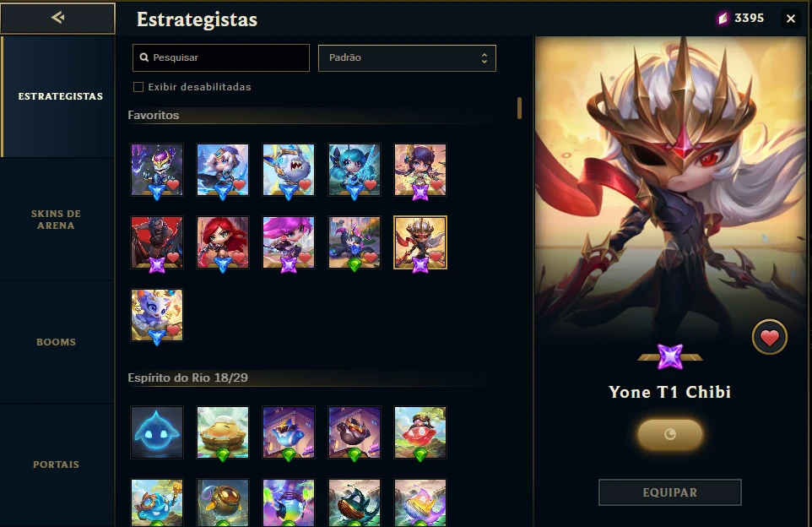This screenshot has height=527, width=812.
Task: Select the pancake River Spirit icon
Action: click(223, 432)
